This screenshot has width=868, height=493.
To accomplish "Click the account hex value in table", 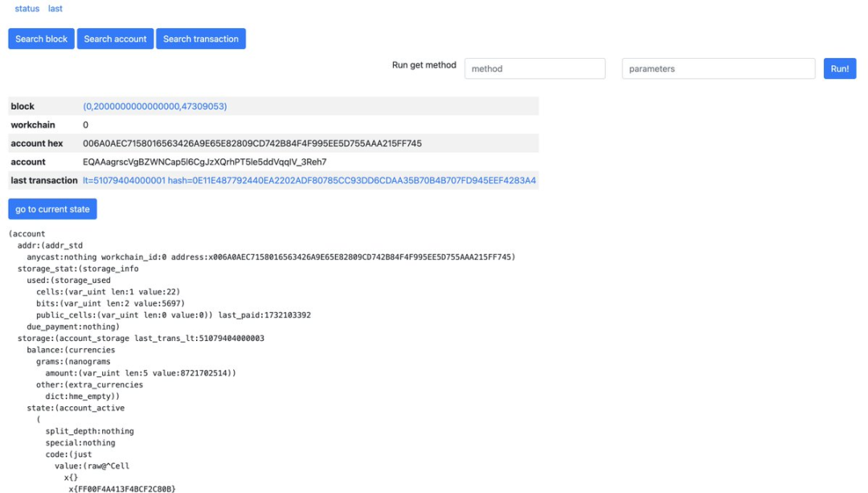I will click(252, 144).
